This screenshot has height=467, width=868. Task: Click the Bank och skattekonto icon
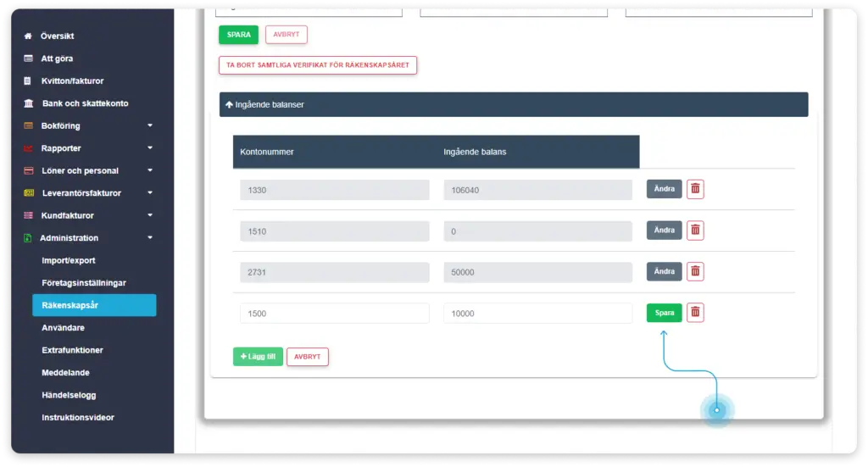(29, 103)
